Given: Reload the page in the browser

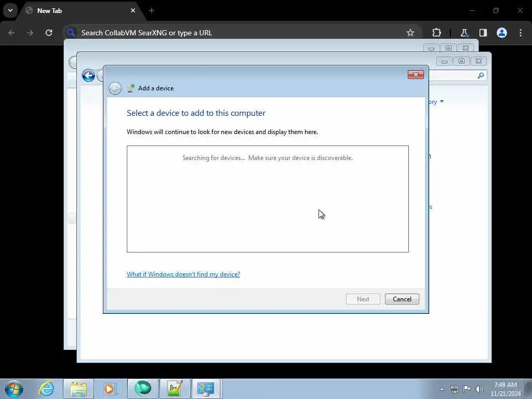Looking at the screenshot, I should point(49,33).
